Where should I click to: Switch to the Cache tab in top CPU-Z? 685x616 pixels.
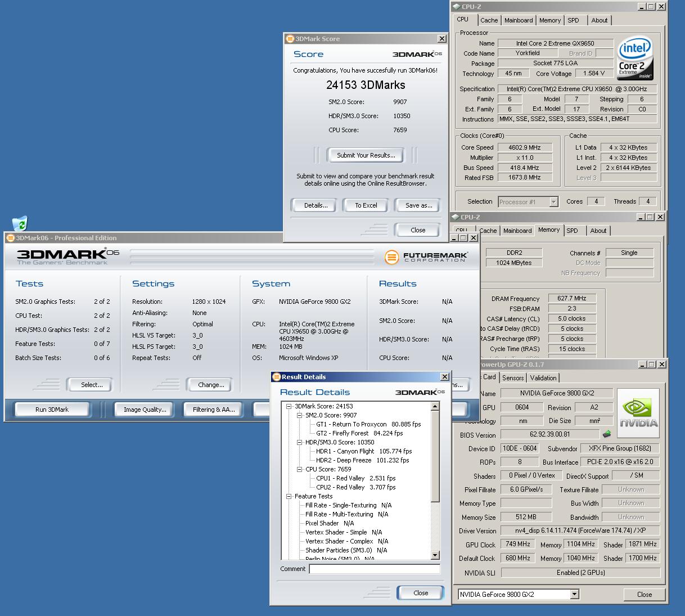point(489,20)
